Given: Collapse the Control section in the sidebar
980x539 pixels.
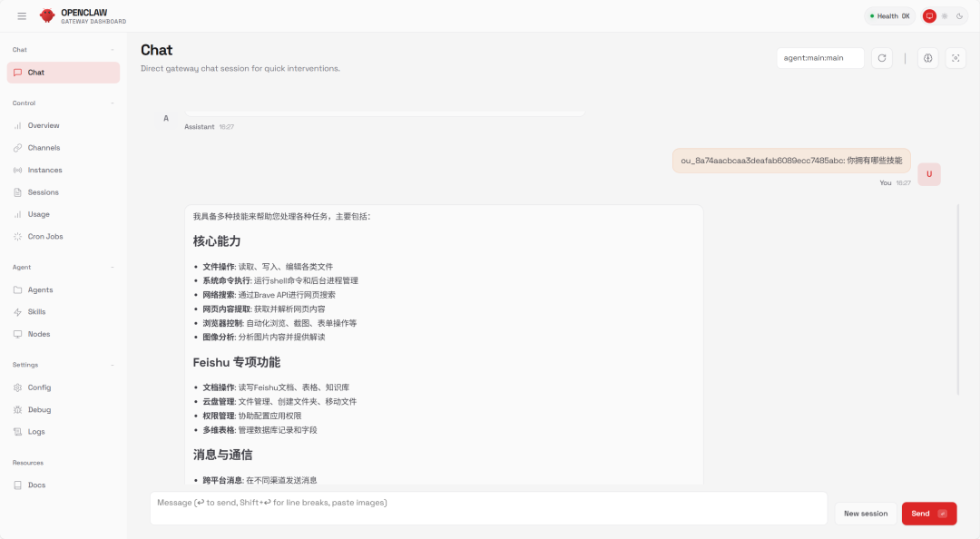Looking at the screenshot, I should [x=114, y=103].
